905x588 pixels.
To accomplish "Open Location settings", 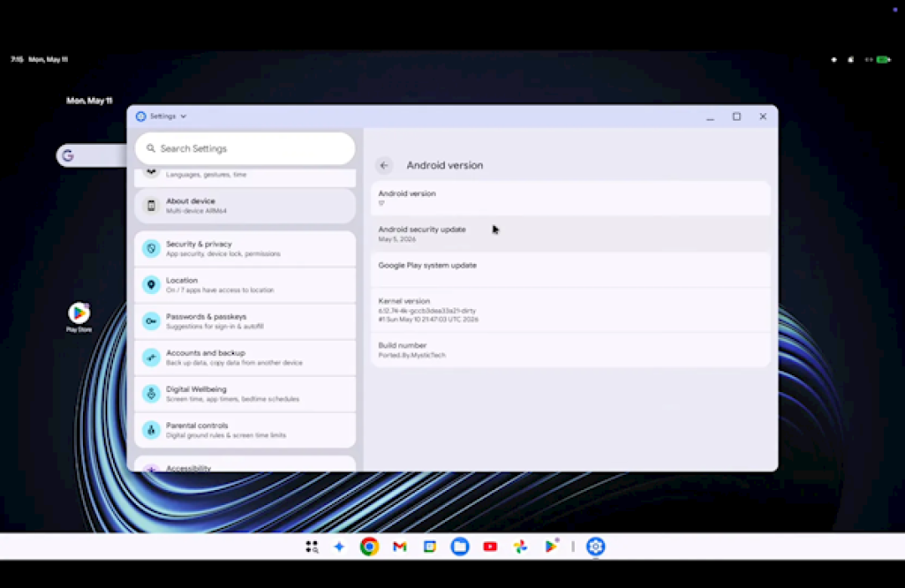I will pos(245,285).
